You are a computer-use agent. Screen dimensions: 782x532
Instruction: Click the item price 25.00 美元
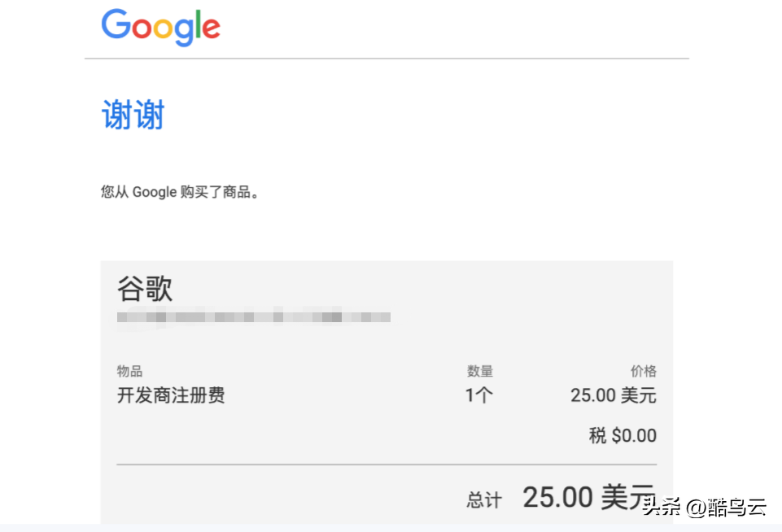[x=613, y=396]
